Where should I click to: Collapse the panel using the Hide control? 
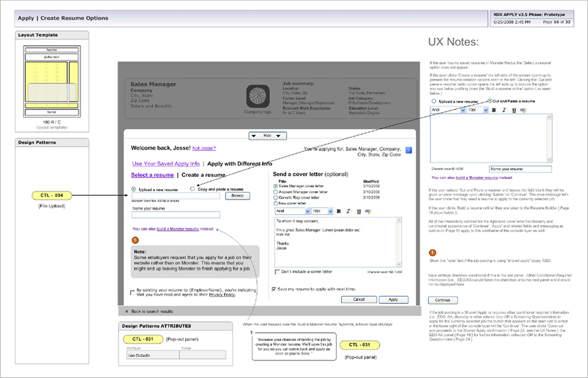tap(268, 136)
